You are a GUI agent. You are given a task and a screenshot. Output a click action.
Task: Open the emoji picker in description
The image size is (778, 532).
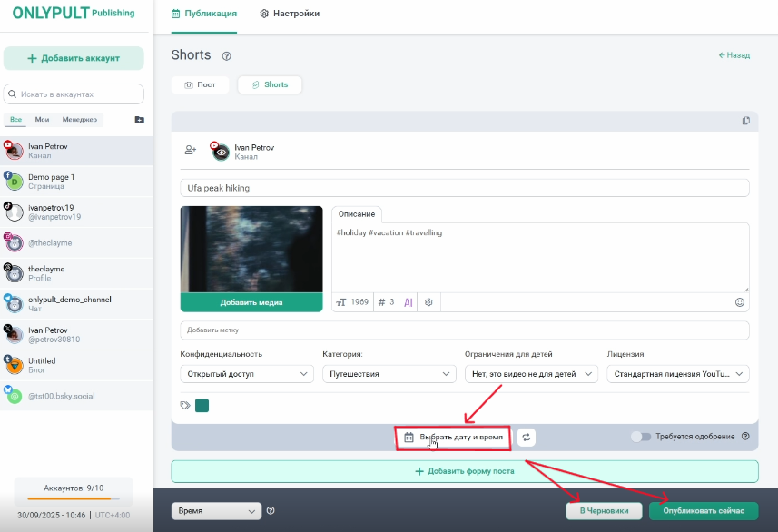click(739, 302)
